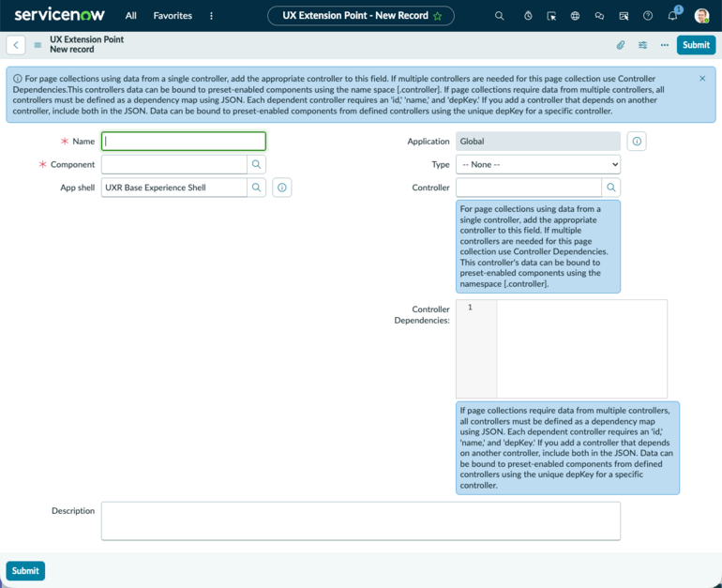Open the notifications bell icon
This screenshot has width=722, height=588.
coord(672,16)
